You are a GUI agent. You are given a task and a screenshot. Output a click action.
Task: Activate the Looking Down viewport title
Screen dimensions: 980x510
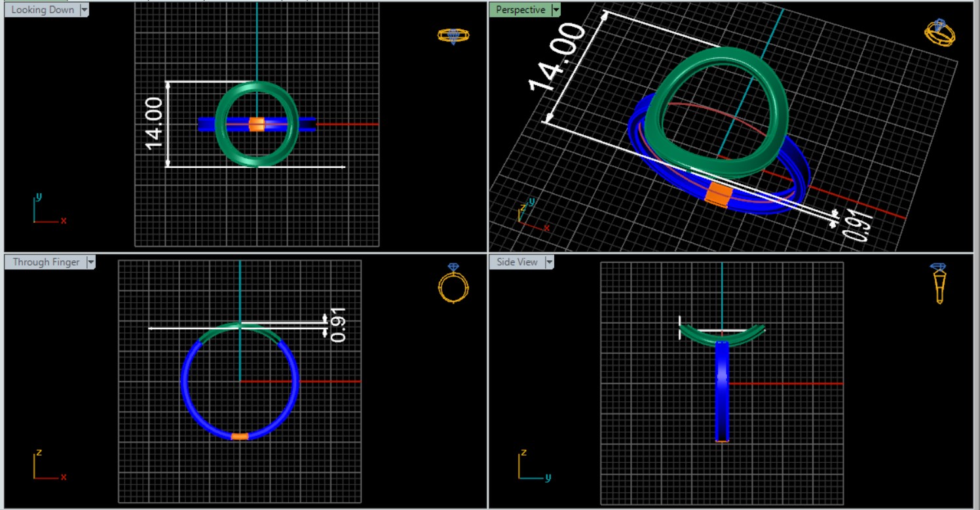pos(43,10)
